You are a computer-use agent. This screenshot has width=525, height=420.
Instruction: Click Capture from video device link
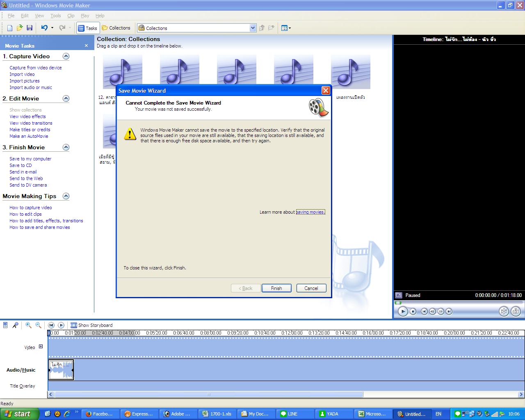pyautogui.click(x=36, y=68)
